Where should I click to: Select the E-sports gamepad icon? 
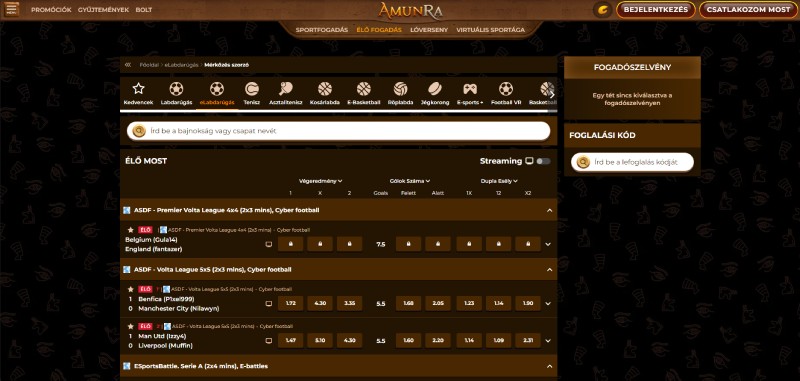(470, 89)
